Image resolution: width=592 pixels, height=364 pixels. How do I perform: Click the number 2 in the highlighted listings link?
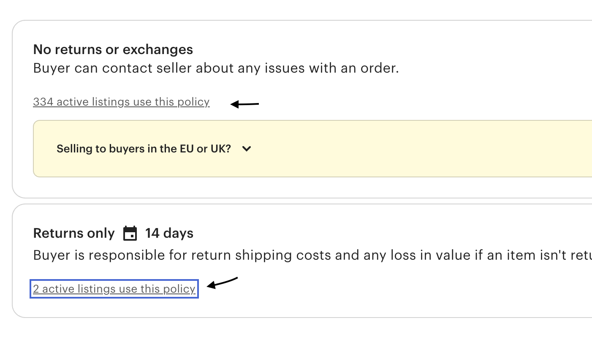[x=36, y=289]
